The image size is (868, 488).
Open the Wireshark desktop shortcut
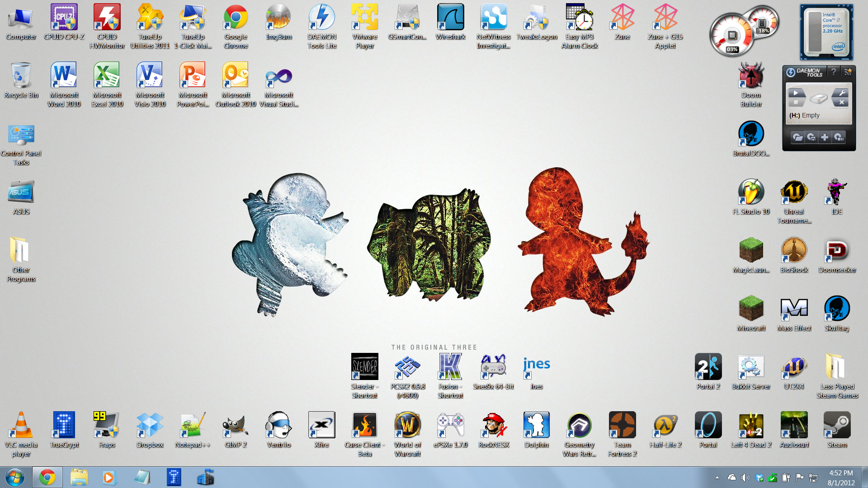[450, 18]
